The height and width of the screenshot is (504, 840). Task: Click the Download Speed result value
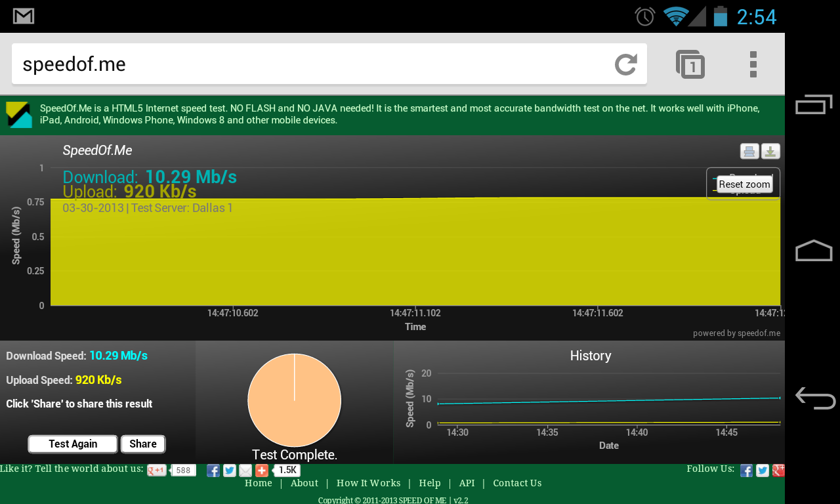119,356
